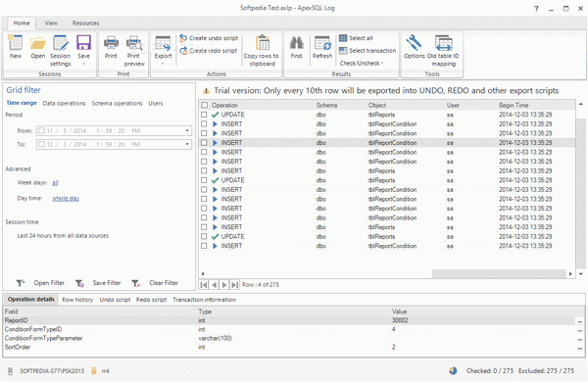The image size is (588, 382).
Task: Check the second UPDATE row checkbox
Action: (204, 180)
